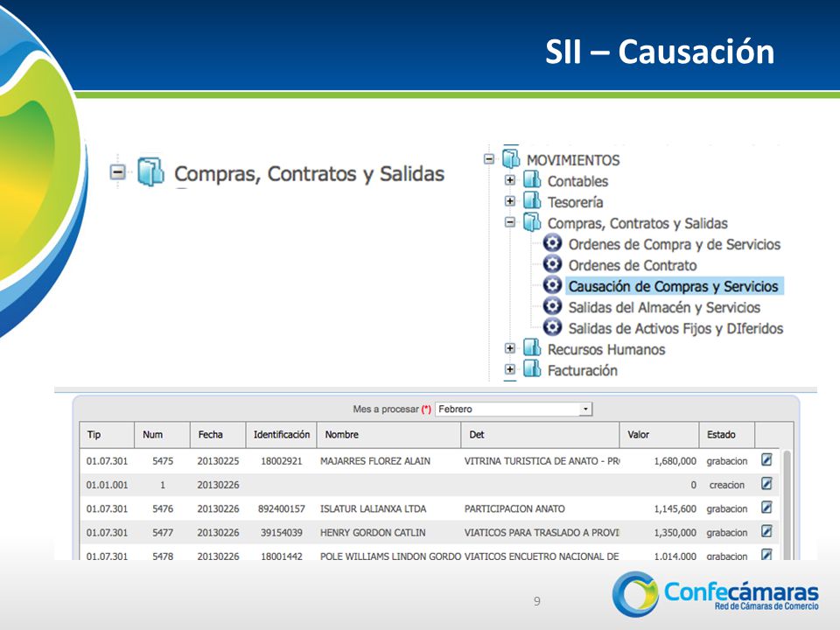Click gear icon for Salidas de Activos Fijos
This screenshot has height=630, width=840.
[552, 326]
